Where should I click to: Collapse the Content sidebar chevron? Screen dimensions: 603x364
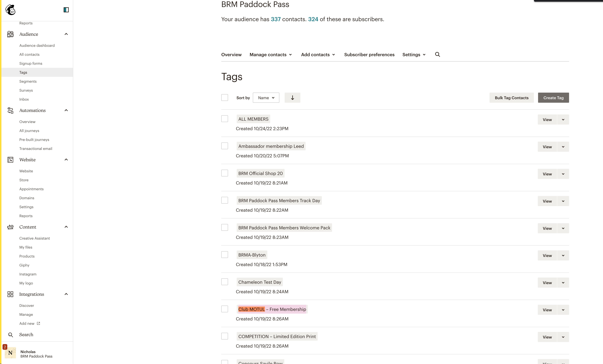pos(66,227)
